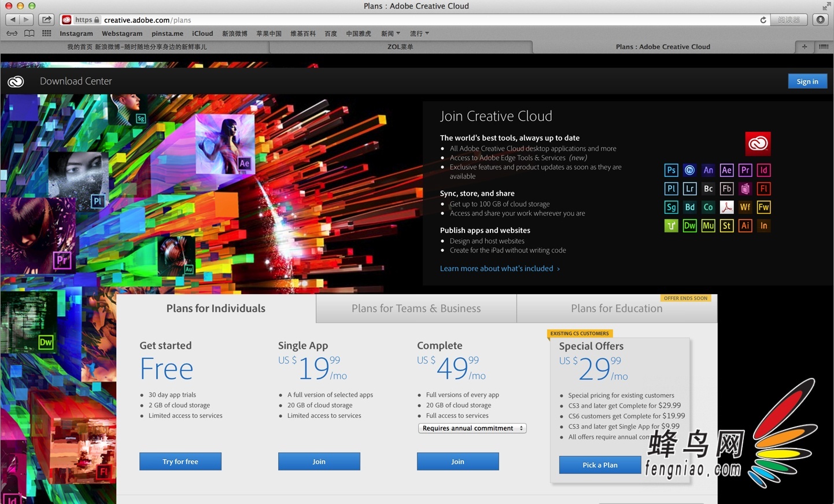
Task: Click the address bar showing creative.adobe.com/plans
Action: (x=415, y=20)
